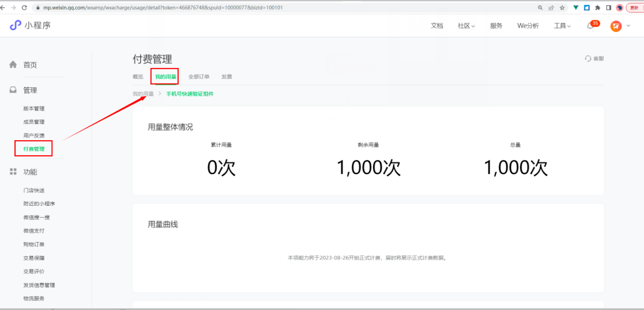Expand the 工具 dropdown menu
Viewport: 644px width, 310px height.
562,26
